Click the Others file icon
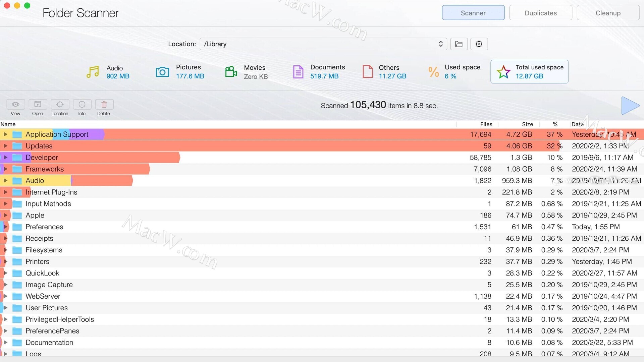644x362 pixels. click(368, 71)
